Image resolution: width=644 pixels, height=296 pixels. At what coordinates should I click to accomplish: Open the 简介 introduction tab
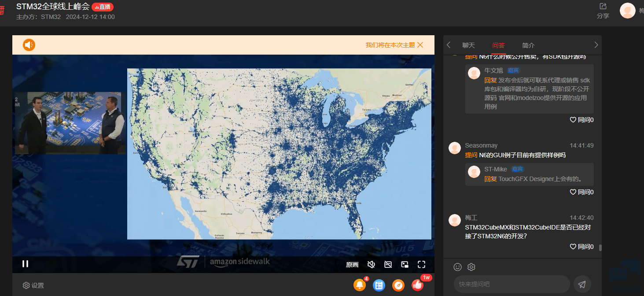pos(528,45)
